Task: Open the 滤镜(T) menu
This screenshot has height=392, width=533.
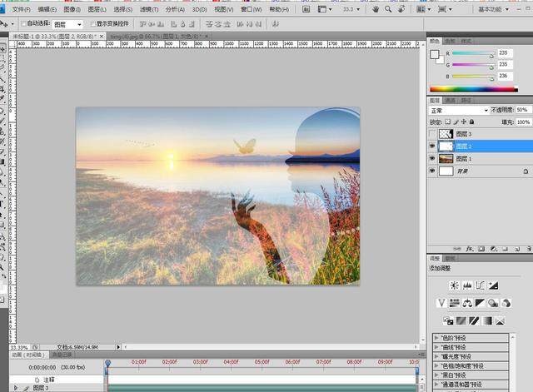Action: click(150, 8)
